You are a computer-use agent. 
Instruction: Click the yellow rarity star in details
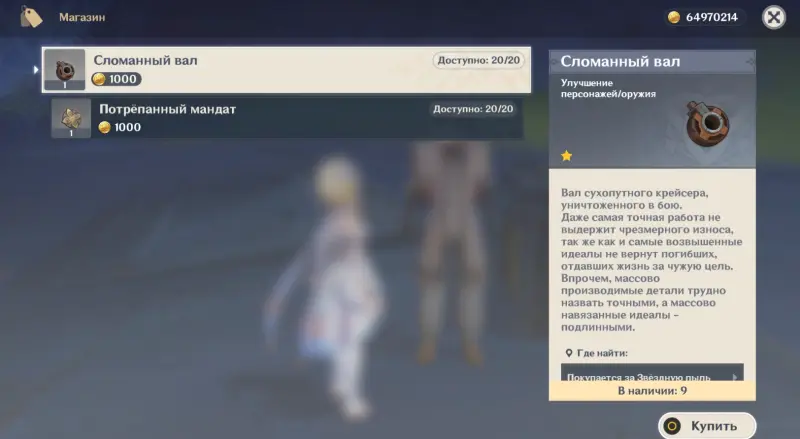click(567, 156)
